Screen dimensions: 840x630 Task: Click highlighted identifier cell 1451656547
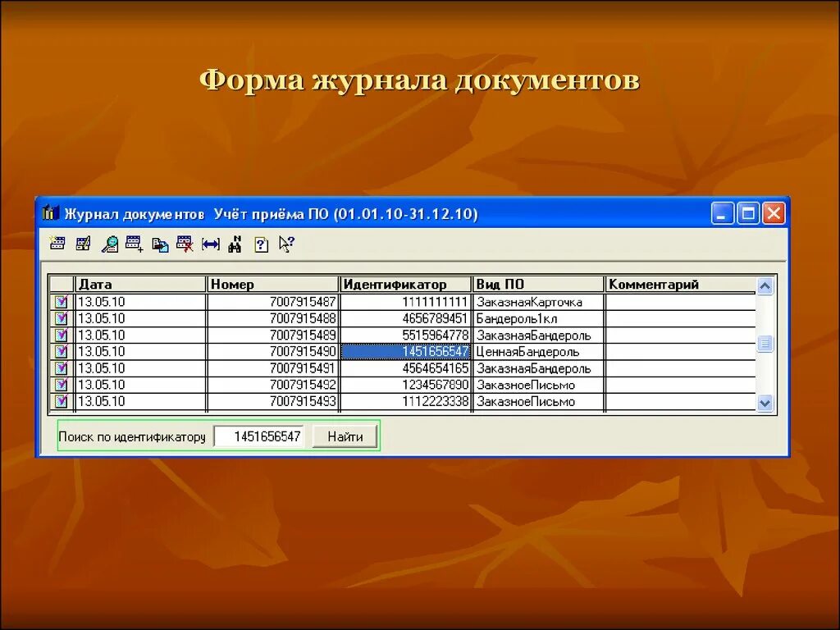point(405,351)
